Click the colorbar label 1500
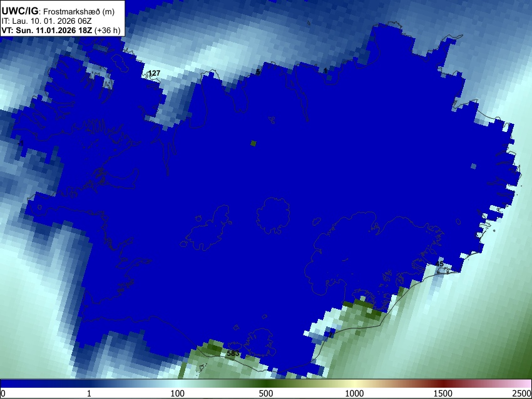 click(x=442, y=393)
